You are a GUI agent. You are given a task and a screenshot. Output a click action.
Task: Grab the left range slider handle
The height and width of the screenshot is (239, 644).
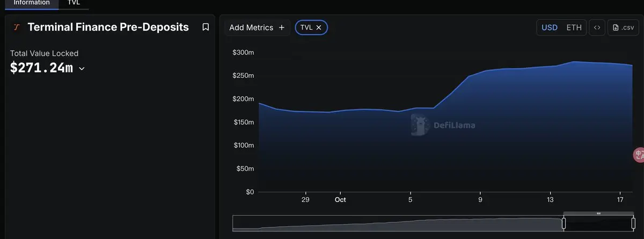coord(563,223)
